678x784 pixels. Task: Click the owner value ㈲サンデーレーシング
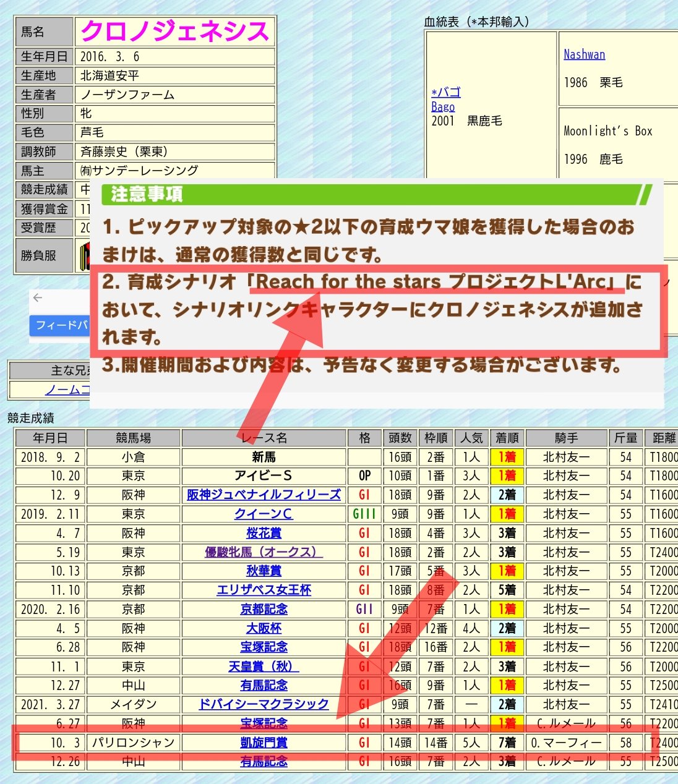tap(139, 171)
